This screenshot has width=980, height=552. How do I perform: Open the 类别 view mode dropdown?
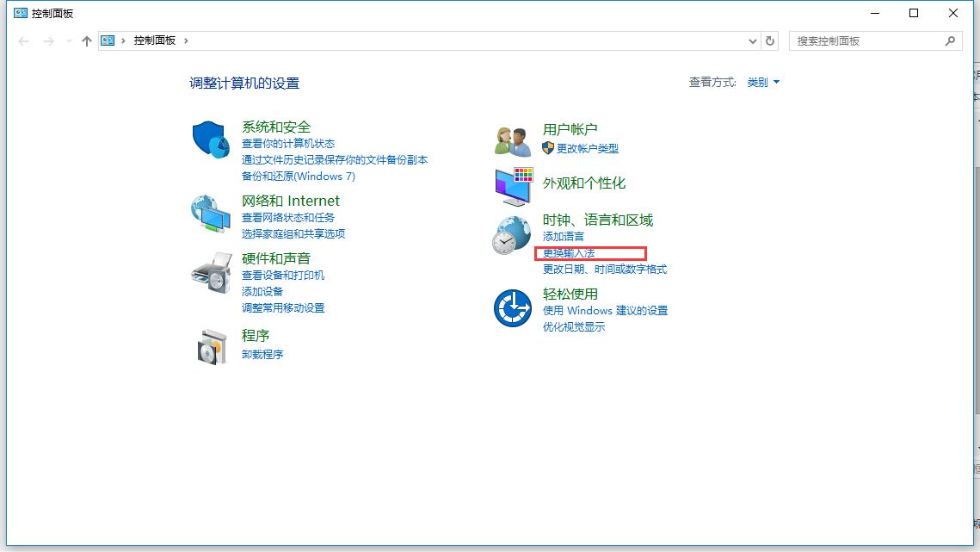(x=763, y=82)
